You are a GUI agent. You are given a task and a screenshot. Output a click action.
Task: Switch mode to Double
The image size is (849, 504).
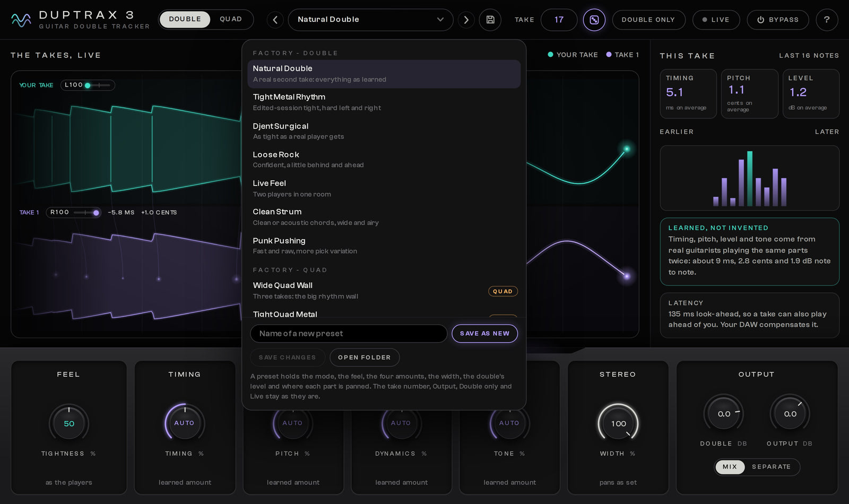[x=185, y=19]
